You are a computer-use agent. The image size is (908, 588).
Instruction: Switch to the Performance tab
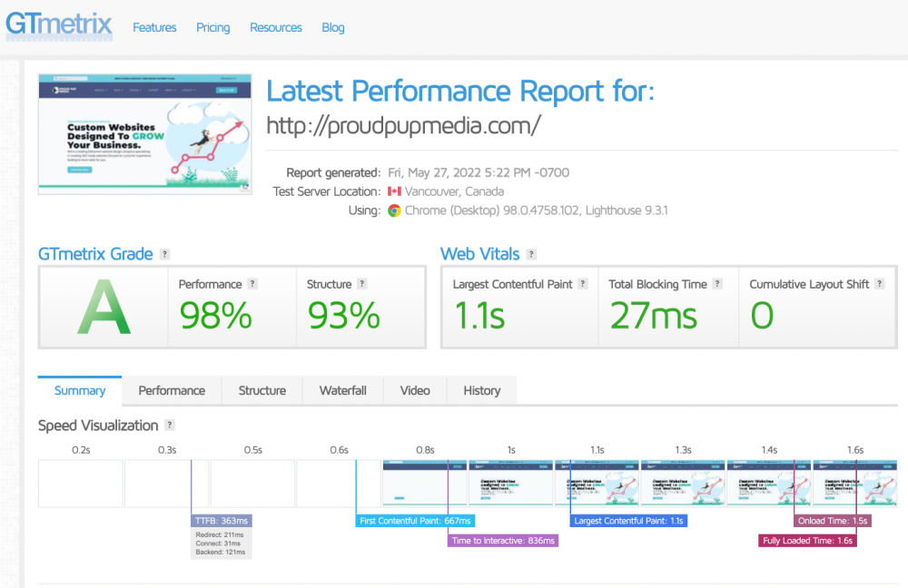coord(172,391)
